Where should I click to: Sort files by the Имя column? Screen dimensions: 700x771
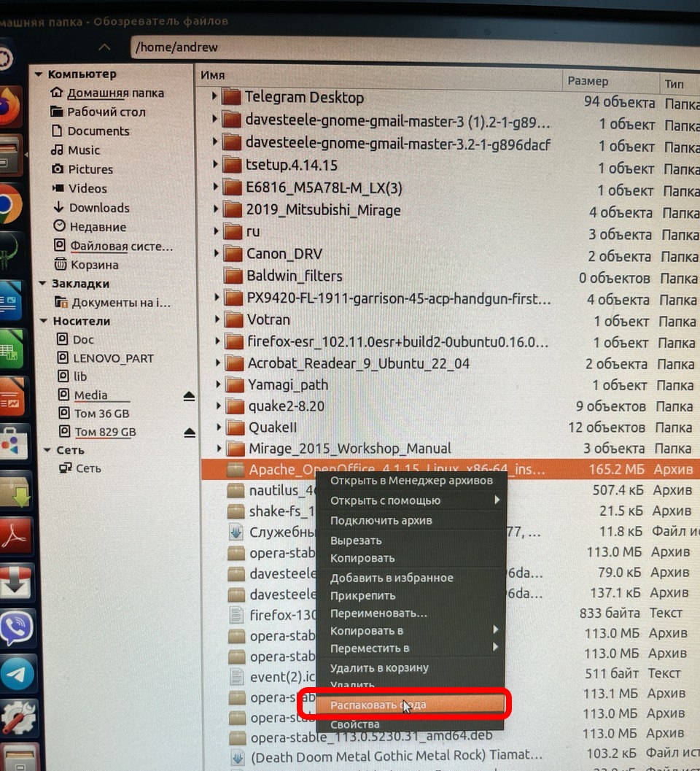tap(378, 76)
